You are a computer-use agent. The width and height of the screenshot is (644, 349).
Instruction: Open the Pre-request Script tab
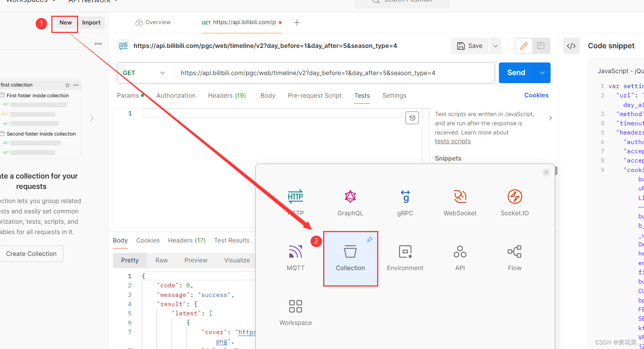point(315,95)
